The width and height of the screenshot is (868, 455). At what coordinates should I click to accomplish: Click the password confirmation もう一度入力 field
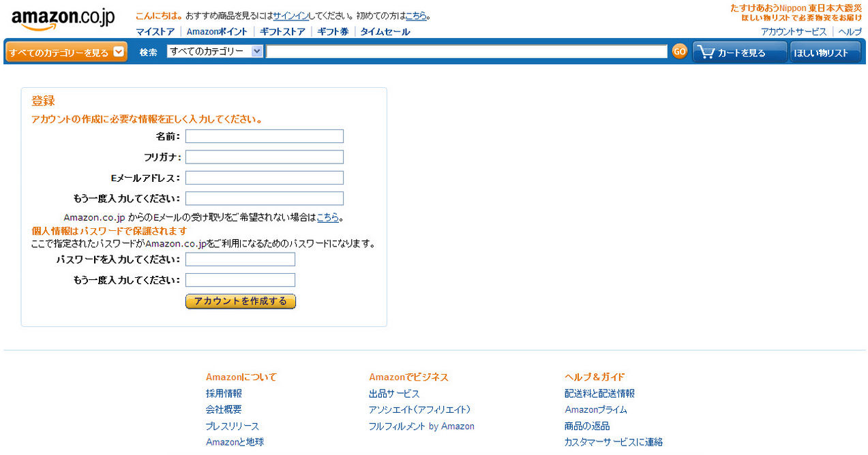coord(240,280)
